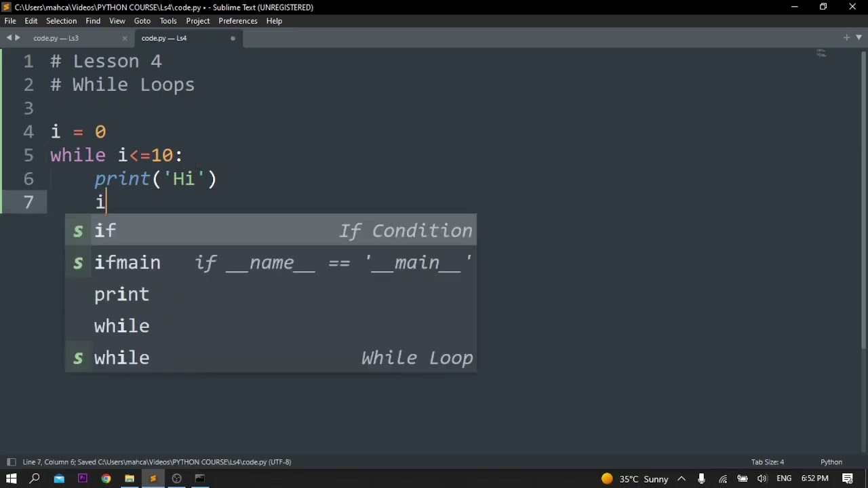Open the network Wi-Fi tray icon
Viewport: 868px width, 488px height.
(723, 479)
